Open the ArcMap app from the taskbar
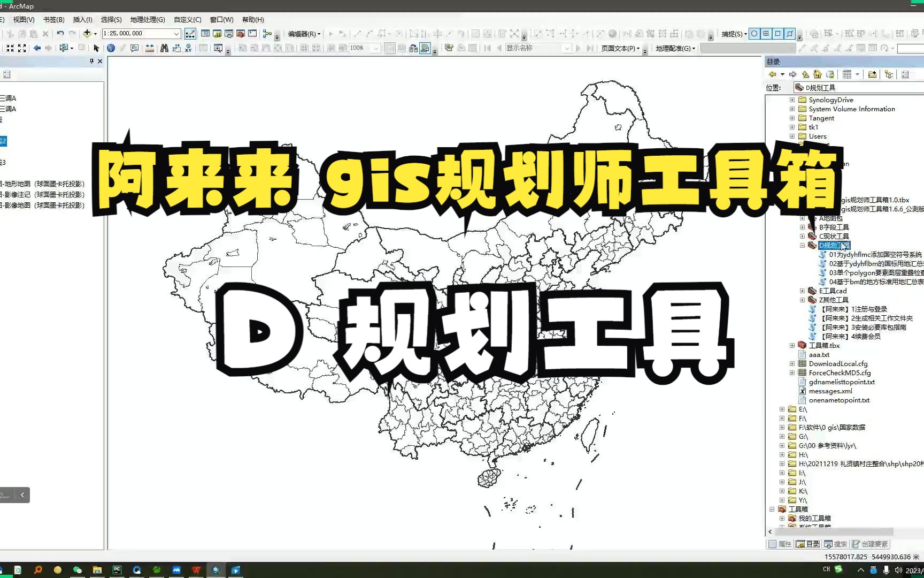924x578 pixels. tap(216, 570)
